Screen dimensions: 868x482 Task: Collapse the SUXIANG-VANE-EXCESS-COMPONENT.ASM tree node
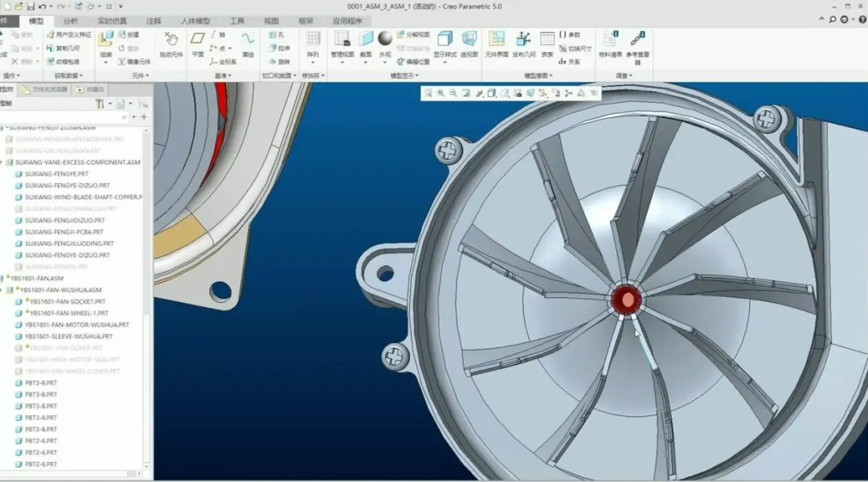[x=2, y=162]
